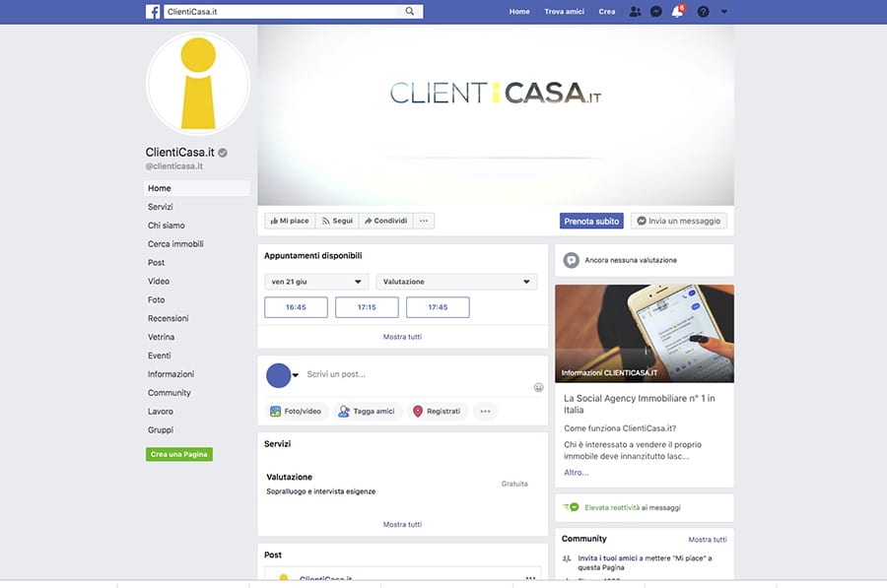Select the 17:45 appointment slot
This screenshot has height=588, width=887.
438,307
